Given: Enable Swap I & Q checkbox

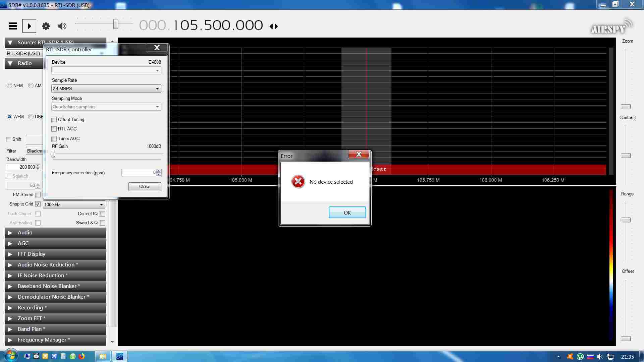Looking at the screenshot, I should 102,223.
